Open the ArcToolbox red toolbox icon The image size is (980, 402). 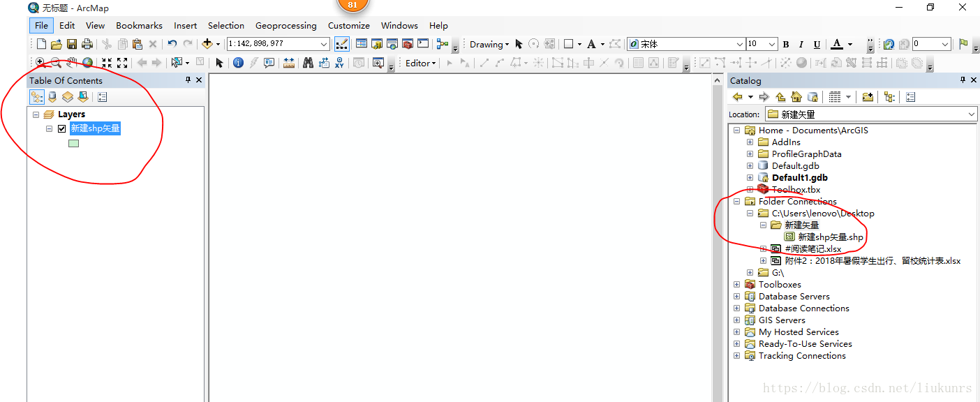408,44
